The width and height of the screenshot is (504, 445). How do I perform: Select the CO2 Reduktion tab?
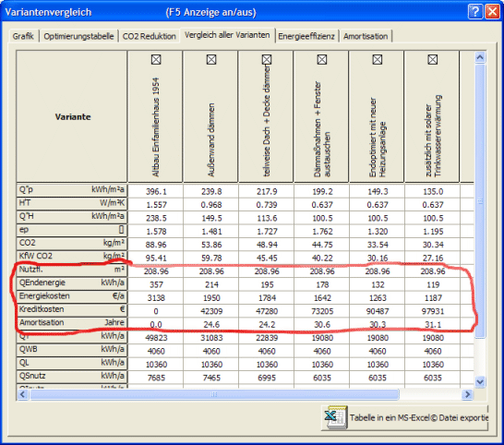pos(150,36)
